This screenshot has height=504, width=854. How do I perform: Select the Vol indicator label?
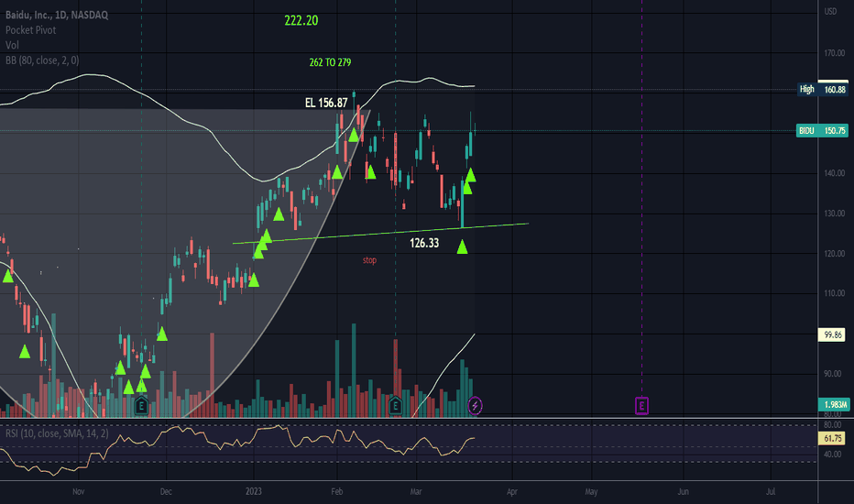[x=12, y=45]
